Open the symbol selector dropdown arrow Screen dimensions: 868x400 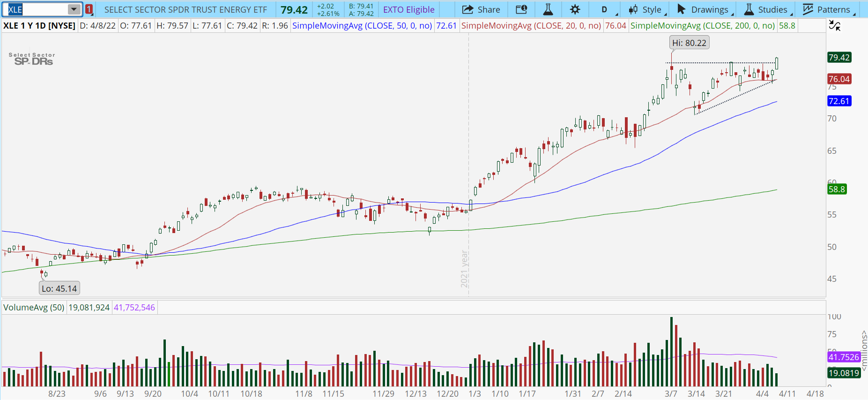[x=74, y=9]
